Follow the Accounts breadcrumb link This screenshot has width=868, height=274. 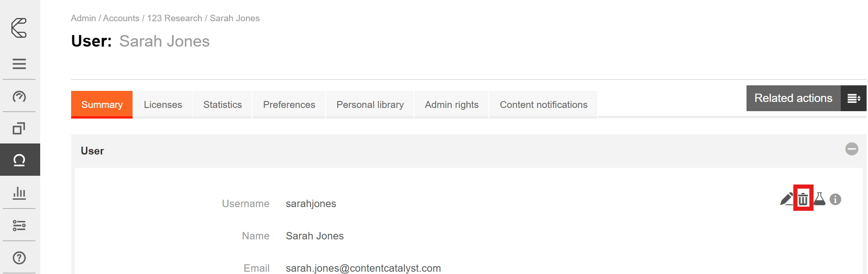[x=121, y=18]
